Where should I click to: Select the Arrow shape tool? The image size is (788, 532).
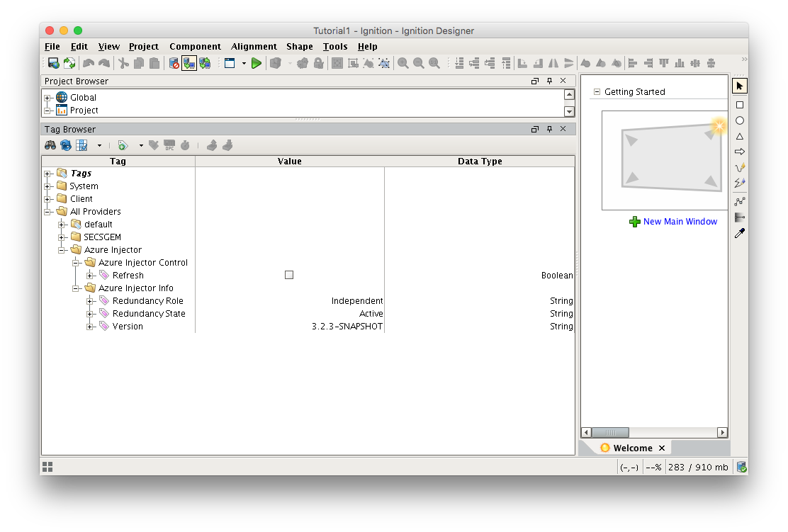coord(739,152)
